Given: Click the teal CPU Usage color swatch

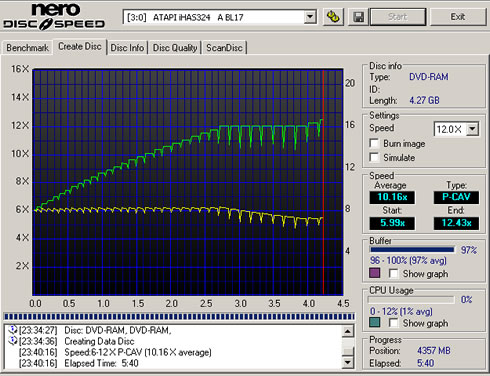Looking at the screenshot, I should tap(375, 322).
